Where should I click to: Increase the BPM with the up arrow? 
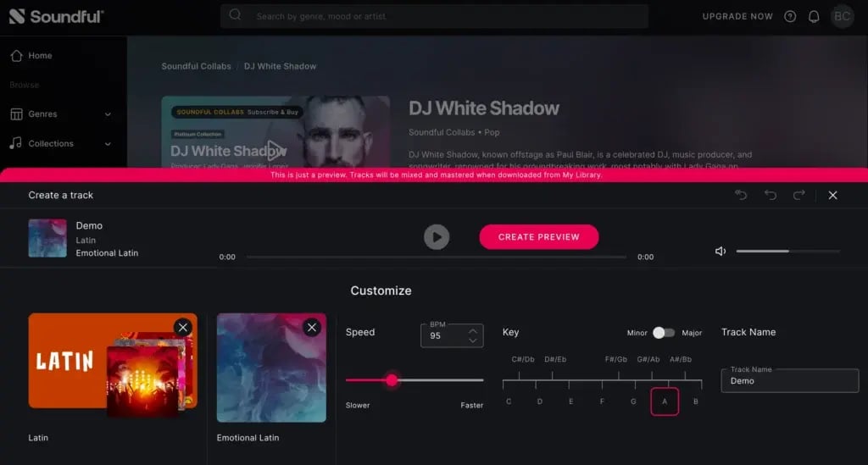point(473,330)
